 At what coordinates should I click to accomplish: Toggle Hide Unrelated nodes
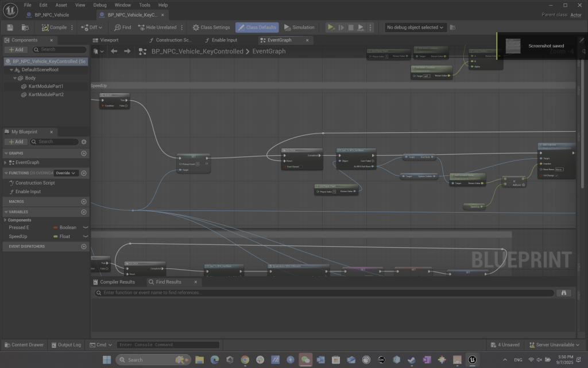(157, 27)
